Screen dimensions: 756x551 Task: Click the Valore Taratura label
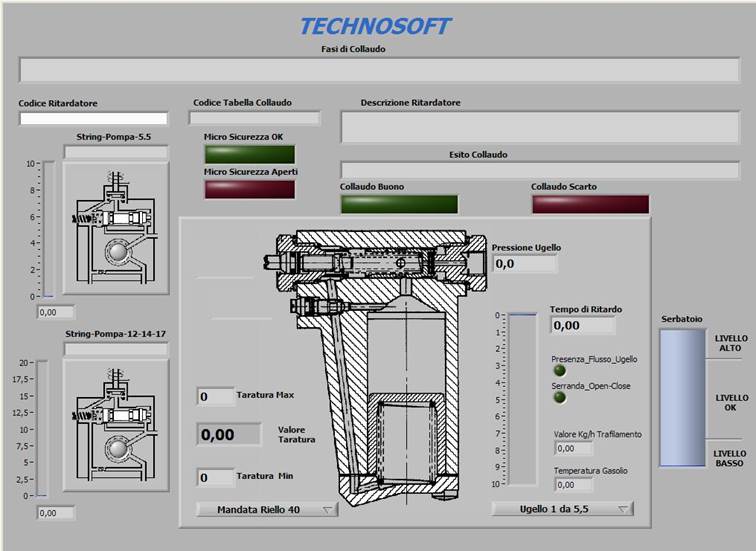(296, 434)
